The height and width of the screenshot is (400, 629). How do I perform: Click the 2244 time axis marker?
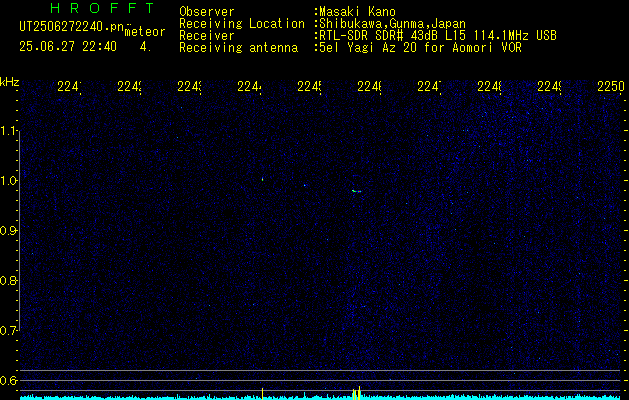[249, 87]
